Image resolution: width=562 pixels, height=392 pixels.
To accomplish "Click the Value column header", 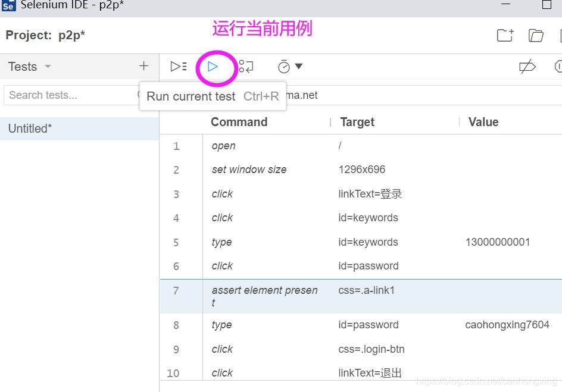I will coord(483,122).
